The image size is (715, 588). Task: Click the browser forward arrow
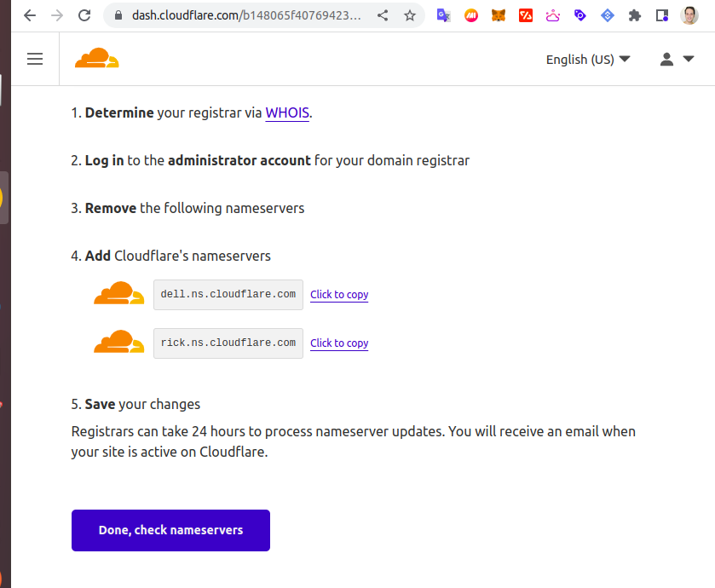[x=57, y=15]
